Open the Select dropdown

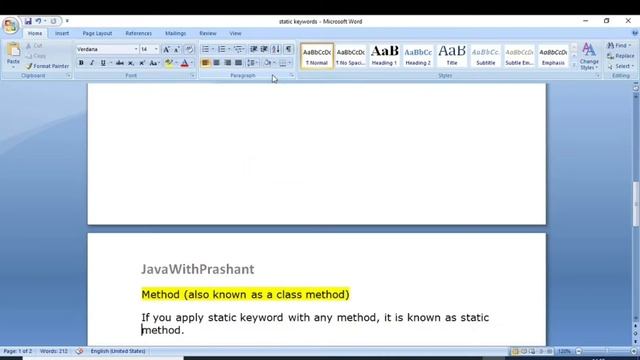620,66
